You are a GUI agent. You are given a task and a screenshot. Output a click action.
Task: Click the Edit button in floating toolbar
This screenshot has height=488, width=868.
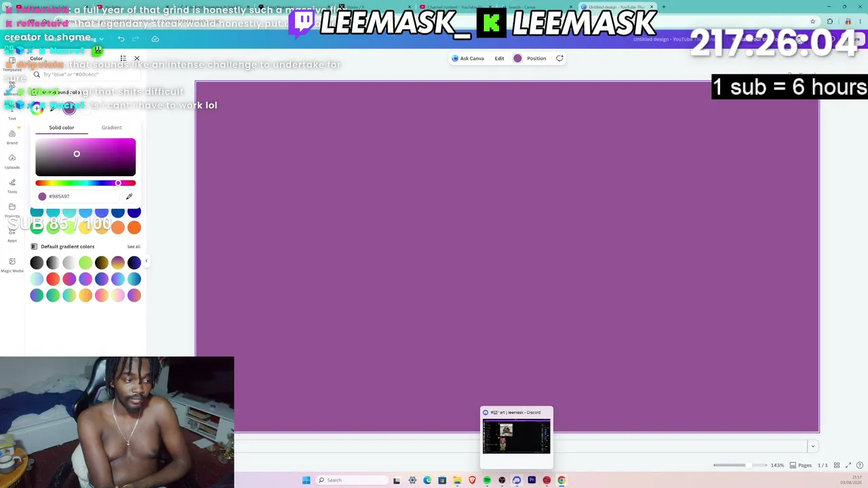tap(499, 58)
